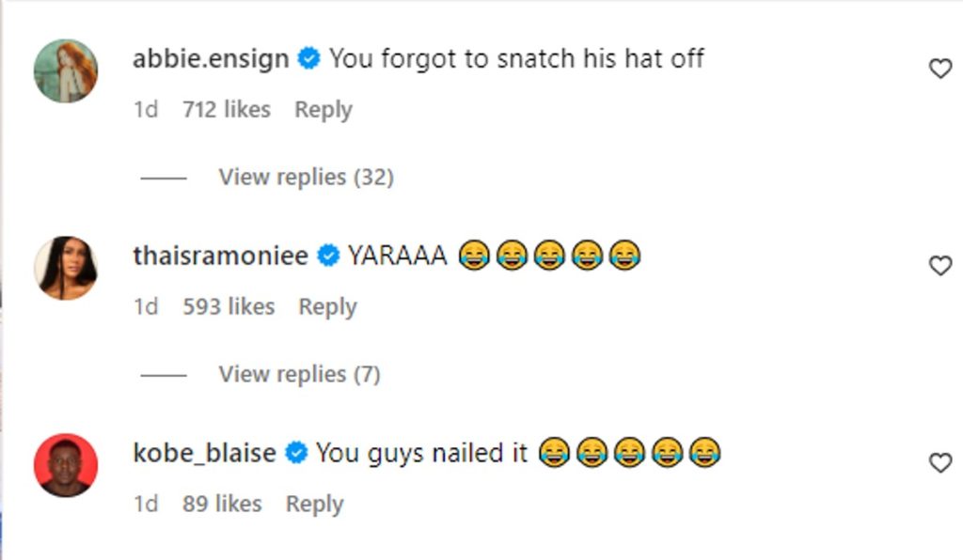Open the kobe_blaise username link
Viewport: 963px width, 560px height.
coord(204,453)
